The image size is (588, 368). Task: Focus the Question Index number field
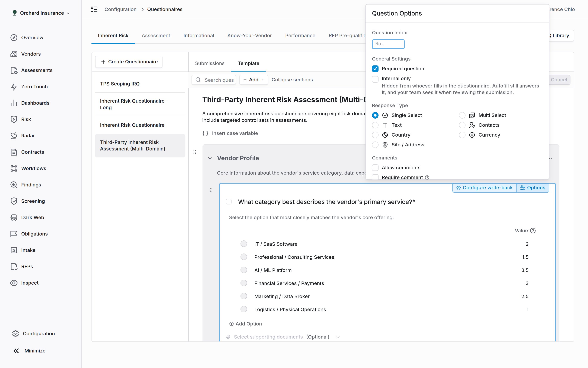pyautogui.click(x=388, y=44)
